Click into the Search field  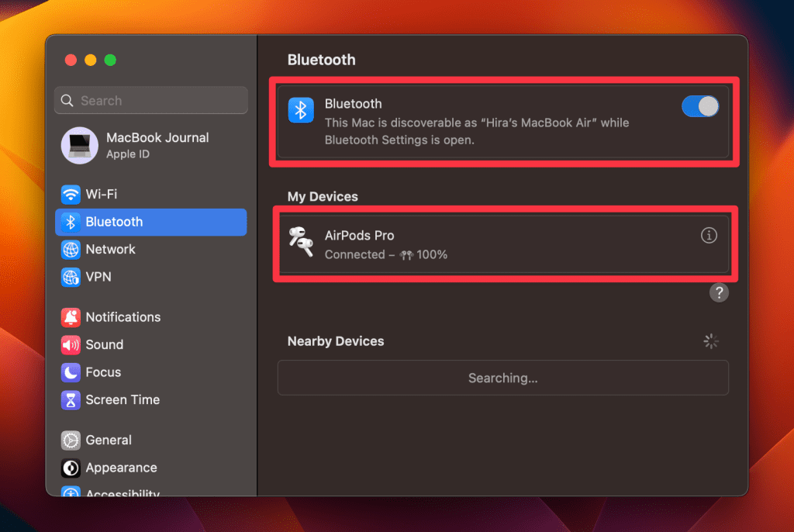pyautogui.click(x=151, y=100)
